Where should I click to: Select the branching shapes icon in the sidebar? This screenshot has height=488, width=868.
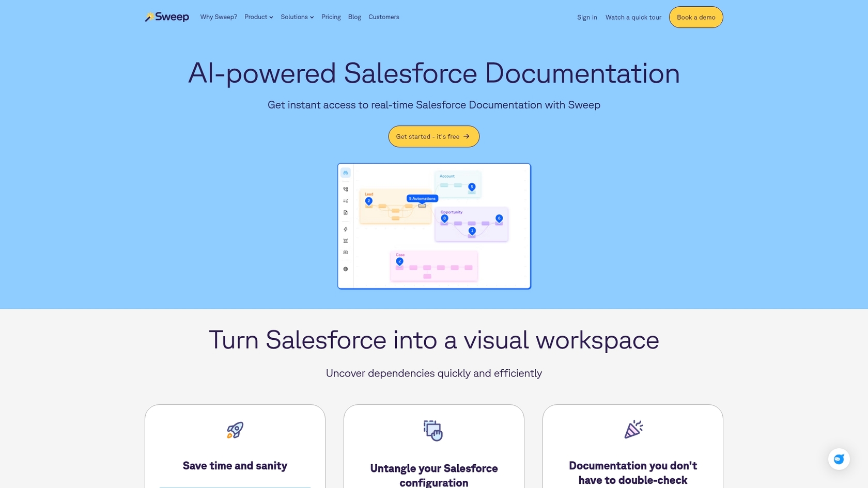[345, 190]
